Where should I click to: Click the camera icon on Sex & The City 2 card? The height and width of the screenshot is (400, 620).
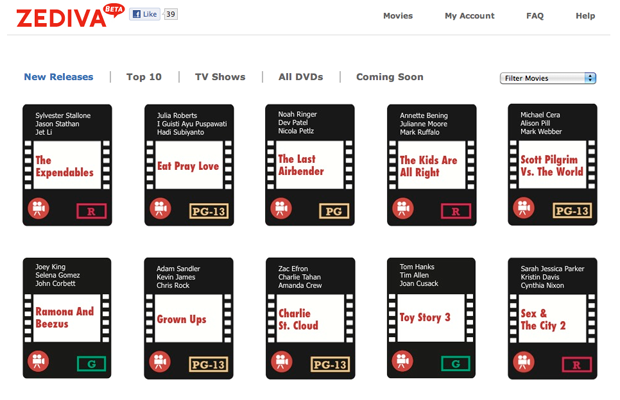(524, 361)
